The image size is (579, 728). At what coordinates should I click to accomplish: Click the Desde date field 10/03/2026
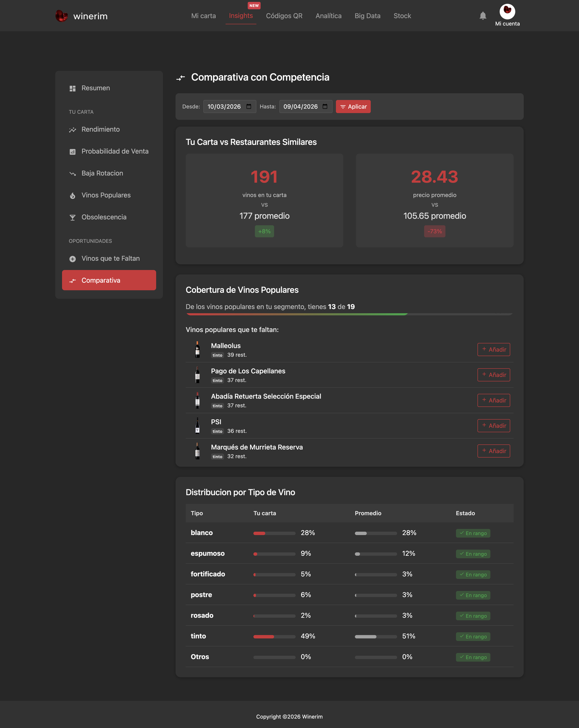[230, 107]
